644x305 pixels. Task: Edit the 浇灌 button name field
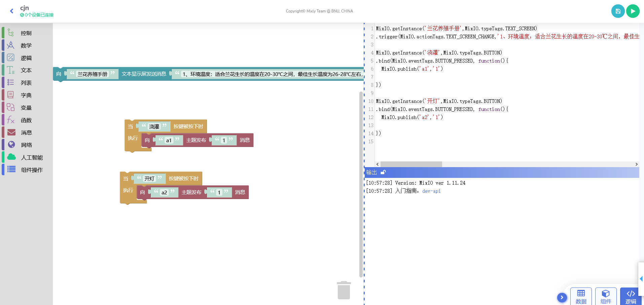(154, 126)
